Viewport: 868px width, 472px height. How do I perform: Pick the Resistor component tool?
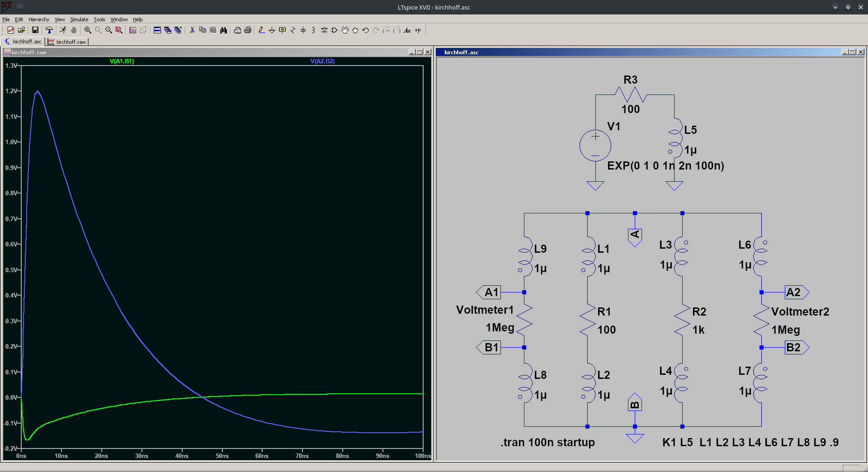pos(293,30)
